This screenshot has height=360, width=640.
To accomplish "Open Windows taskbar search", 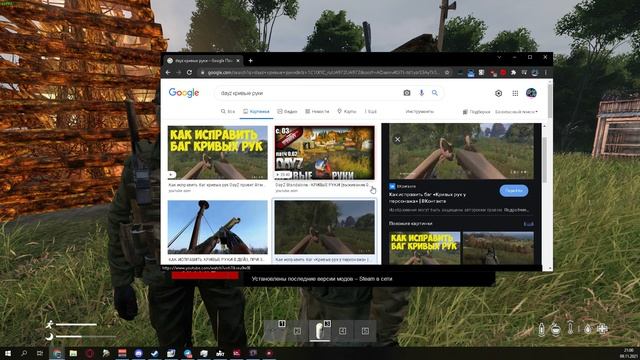I will tap(24, 353).
